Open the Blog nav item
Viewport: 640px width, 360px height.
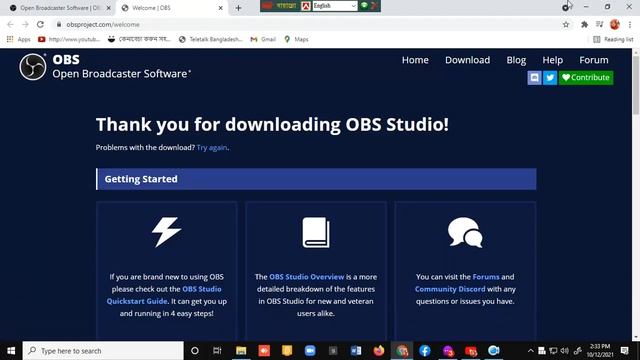516,60
